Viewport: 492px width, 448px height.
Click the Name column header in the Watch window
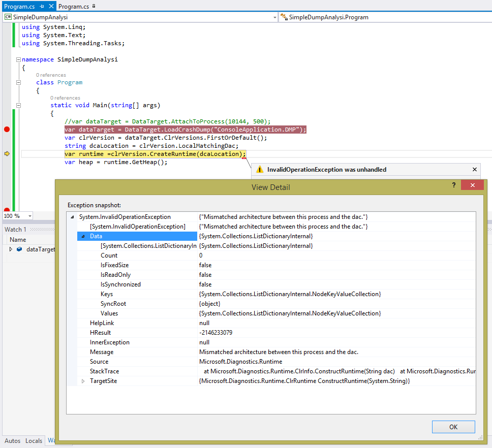point(18,240)
